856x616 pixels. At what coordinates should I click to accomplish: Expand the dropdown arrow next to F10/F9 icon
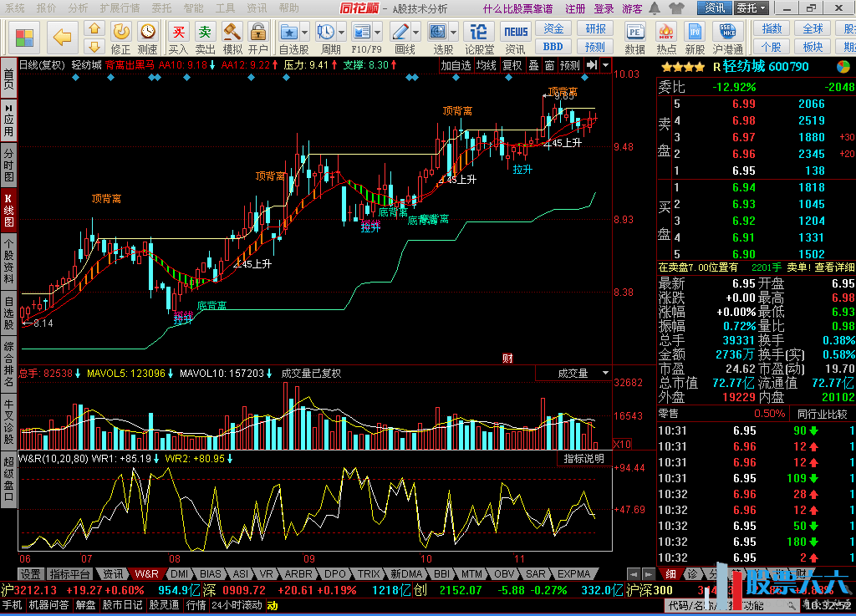377,33
